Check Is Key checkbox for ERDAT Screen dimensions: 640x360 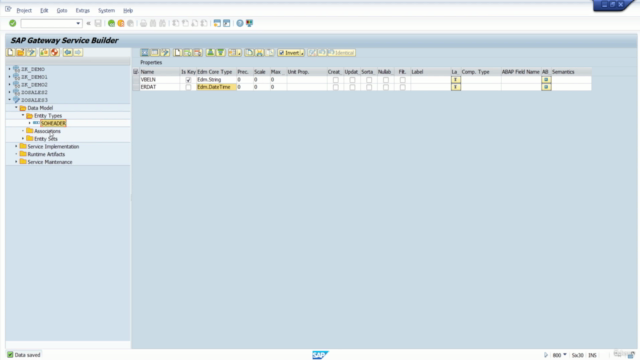point(188,87)
